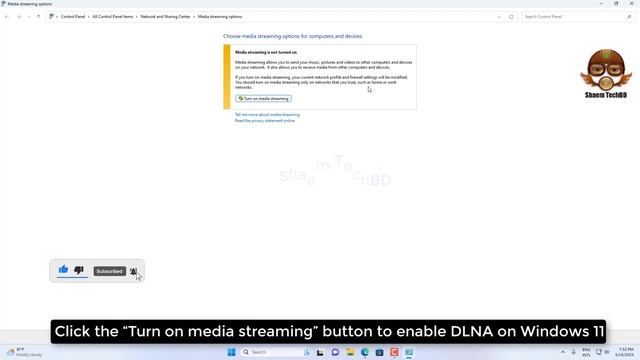Click the All Control Panel Items breadcrumb

113,17
